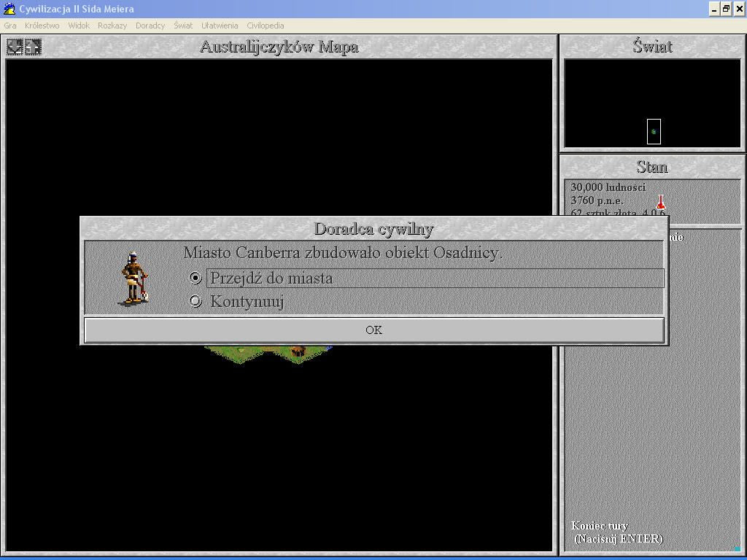Image resolution: width=747 pixels, height=560 pixels.
Task: Click the "Świat" panel heading
Action: click(652, 46)
